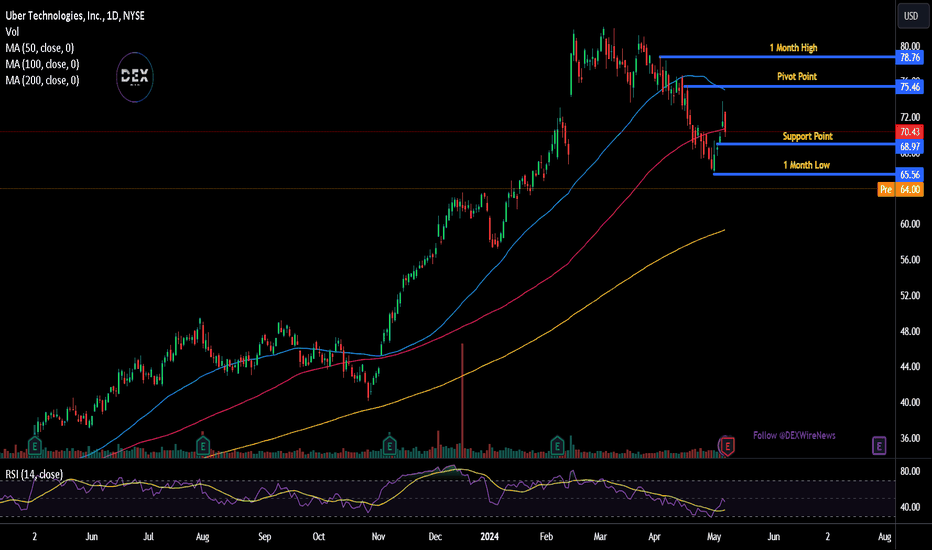Viewport: 932px width, 550px height.
Task: Click the red 70.43 last price label
Action: [910, 132]
